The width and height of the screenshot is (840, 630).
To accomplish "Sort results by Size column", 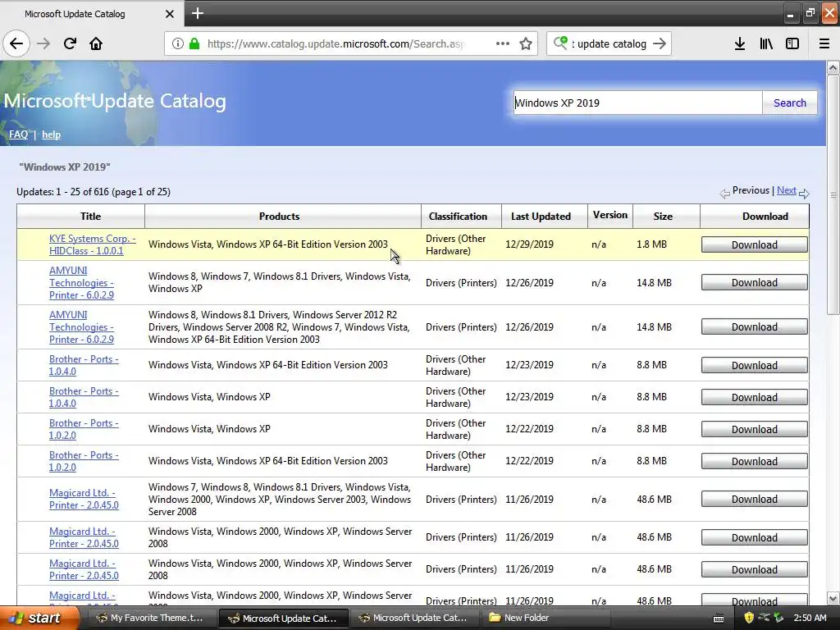I will point(663,217).
